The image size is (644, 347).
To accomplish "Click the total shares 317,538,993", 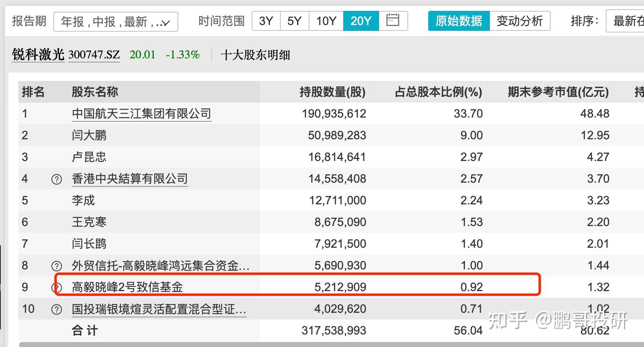I will click(x=334, y=330).
